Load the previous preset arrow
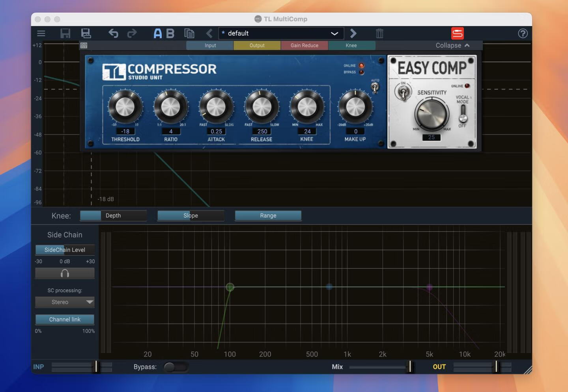This screenshot has width=568, height=392. tap(209, 33)
